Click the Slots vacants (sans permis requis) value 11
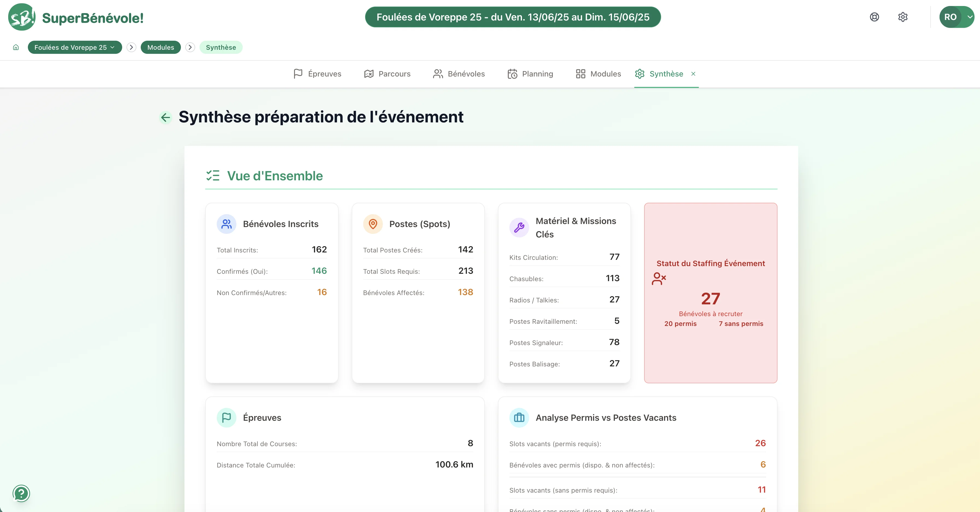 [x=762, y=490]
